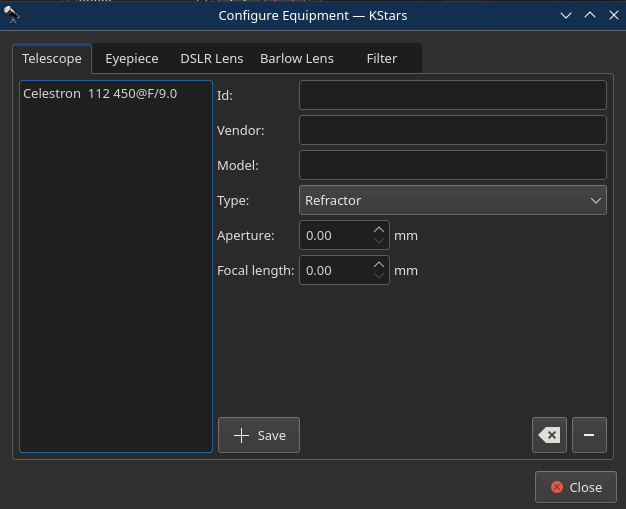This screenshot has width=626, height=509.
Task: Increase Aperture with the up arrow
Action: click(x=379, y=230)
